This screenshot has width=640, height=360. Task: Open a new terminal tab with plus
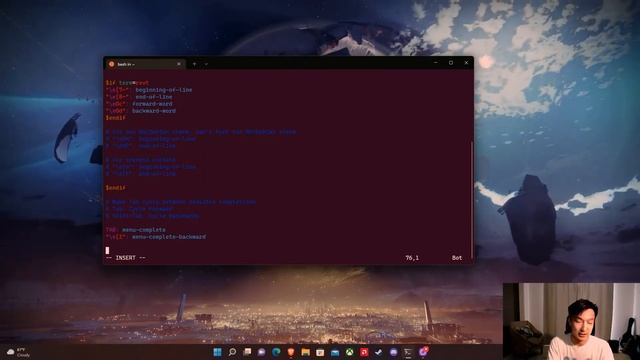point(194,64)
